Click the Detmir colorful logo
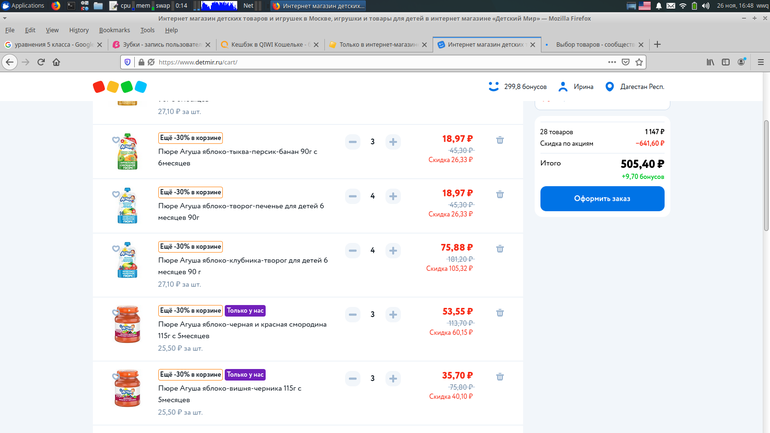This screenshot has width=770, height=433. tap(120, 87)
